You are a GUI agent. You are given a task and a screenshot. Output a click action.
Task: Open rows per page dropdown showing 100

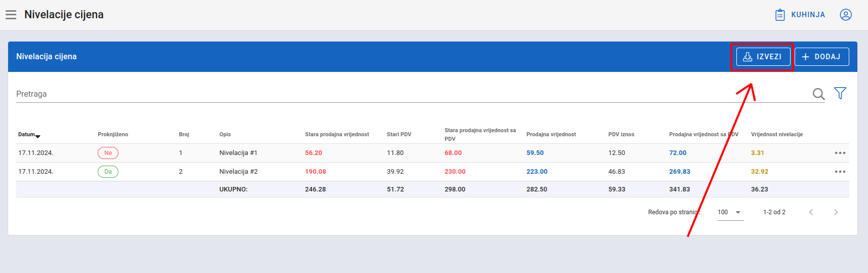730,212
